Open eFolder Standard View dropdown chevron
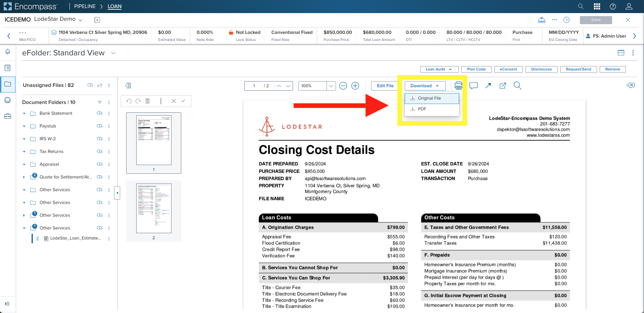 click(113, 53)
